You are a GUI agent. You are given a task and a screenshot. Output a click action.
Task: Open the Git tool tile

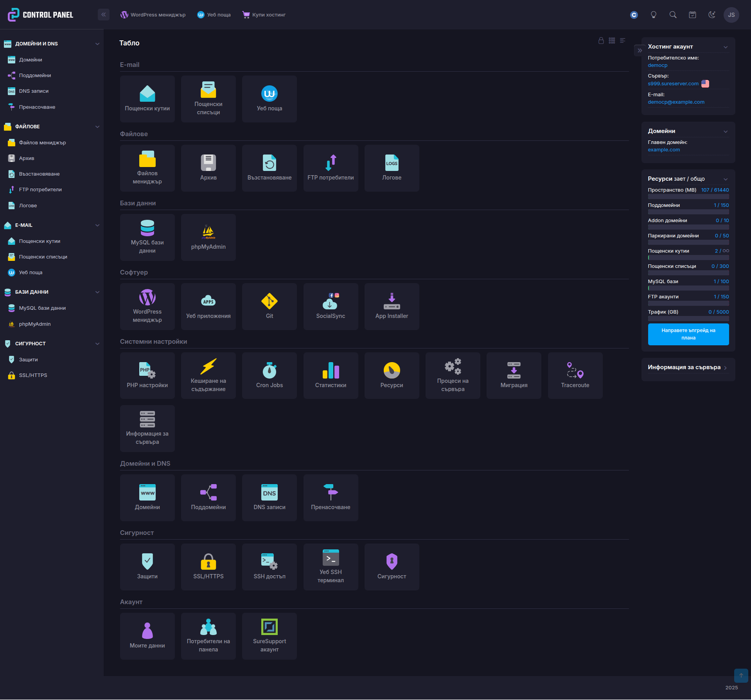pyautogui.click(x=269, y=306)
